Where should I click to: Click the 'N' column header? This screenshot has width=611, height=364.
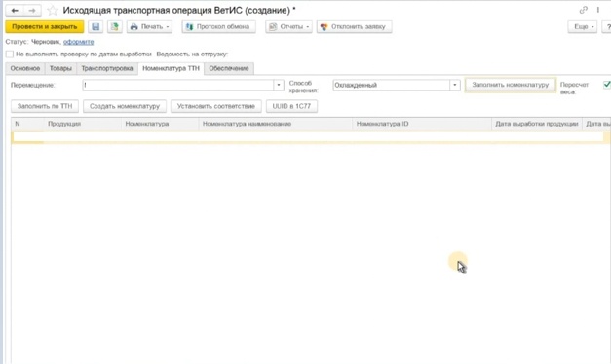click(27, 124)
